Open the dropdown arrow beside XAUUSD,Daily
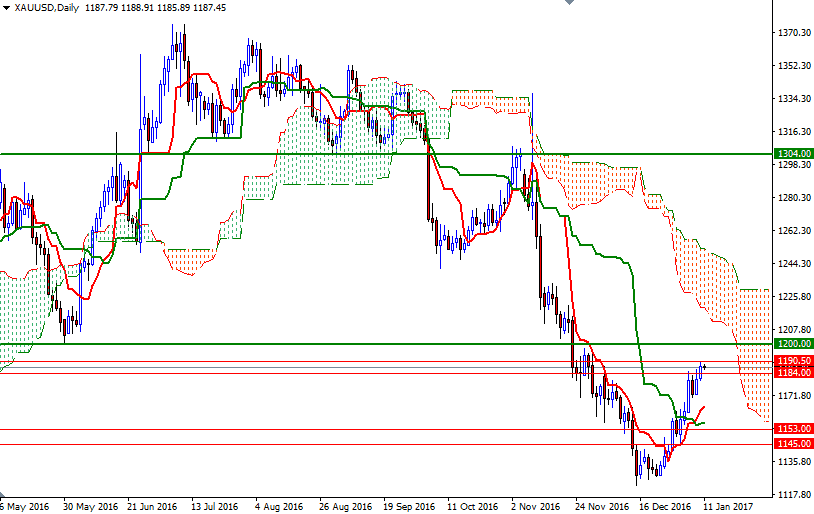The height and width of the screenshot is (514, 814). 6,8
